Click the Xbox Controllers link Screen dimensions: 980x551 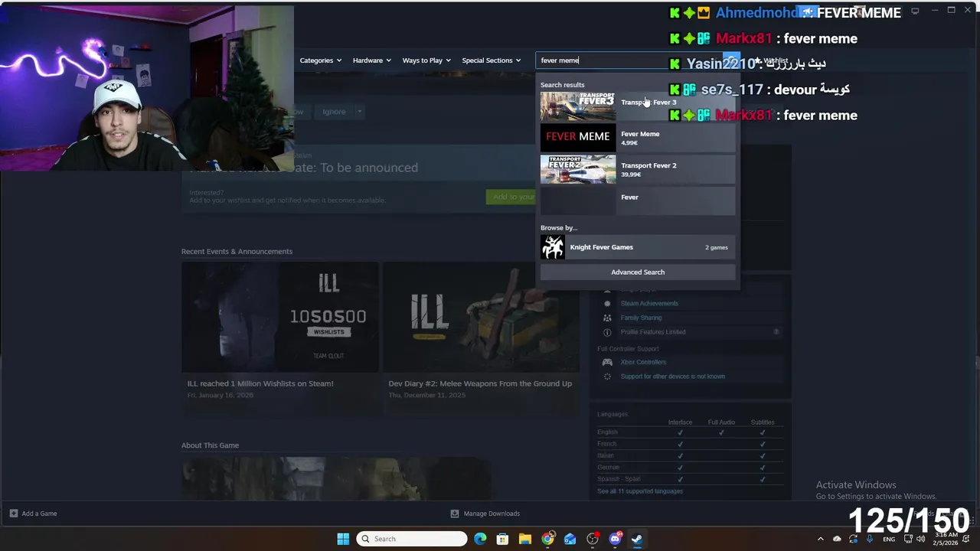tap(643, 362)
